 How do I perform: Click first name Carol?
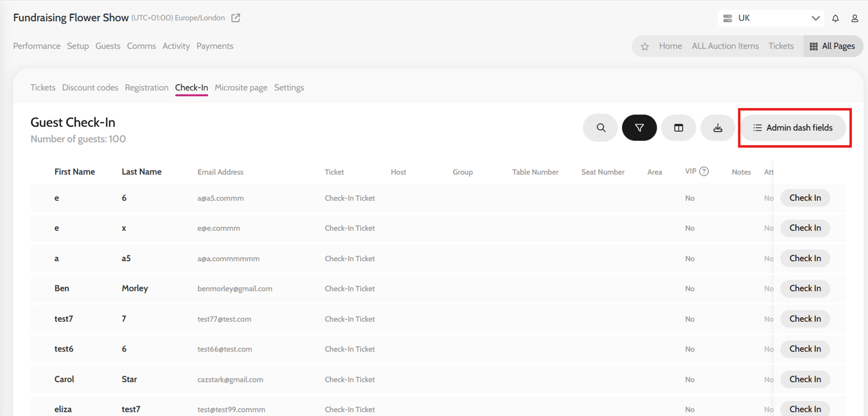point(64,379)
